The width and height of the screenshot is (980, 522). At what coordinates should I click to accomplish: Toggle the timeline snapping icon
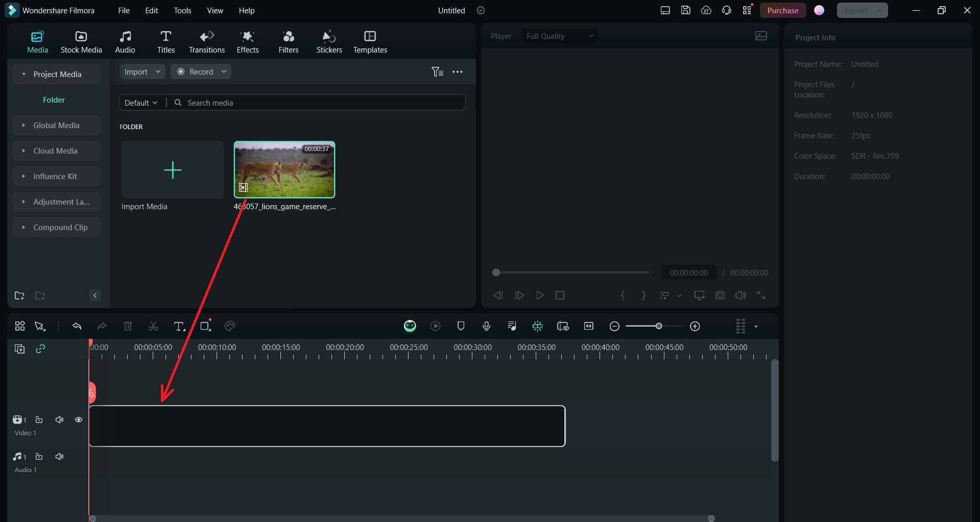[537, 326]
